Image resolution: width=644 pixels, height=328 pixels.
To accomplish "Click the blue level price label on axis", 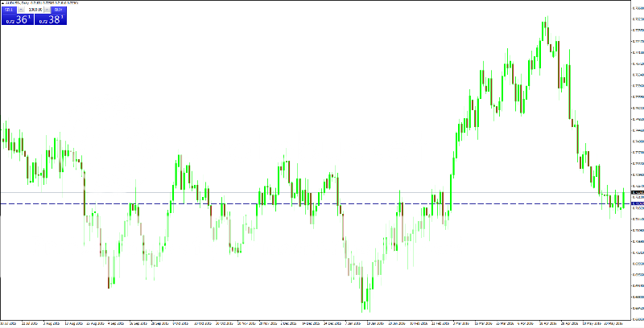I will click(638, 203).
